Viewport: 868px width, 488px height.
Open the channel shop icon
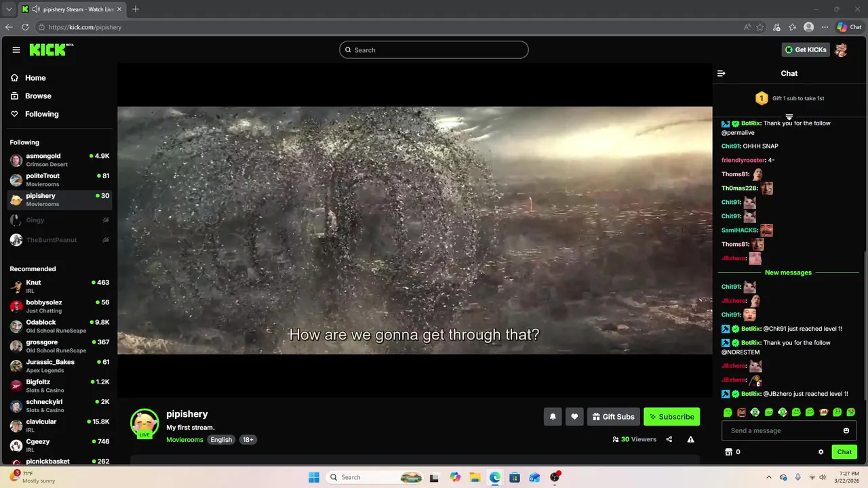pos(728,452)
